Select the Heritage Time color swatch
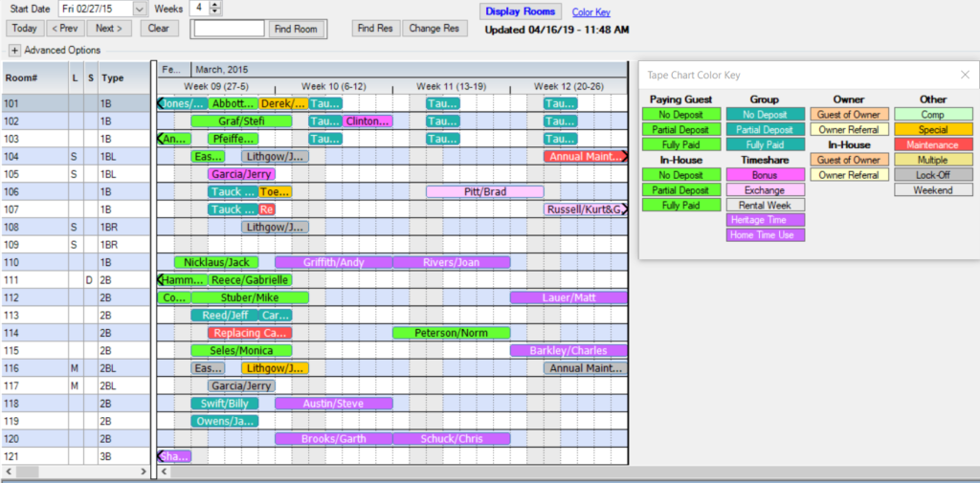 [765, 220]
